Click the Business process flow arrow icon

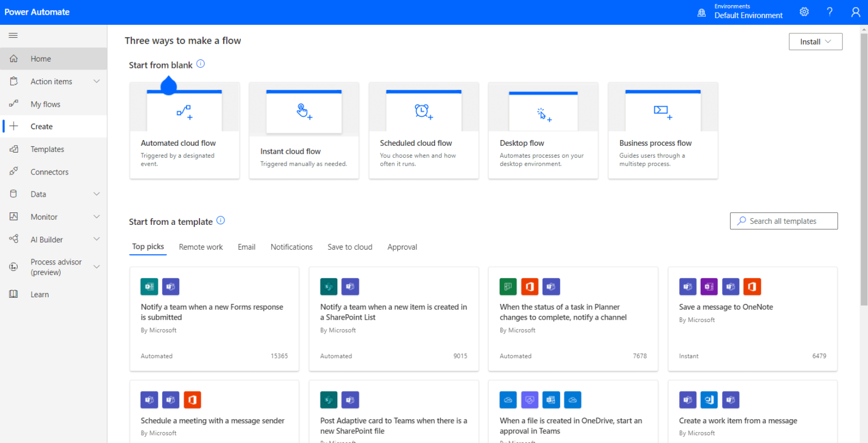tap(662, 111)
